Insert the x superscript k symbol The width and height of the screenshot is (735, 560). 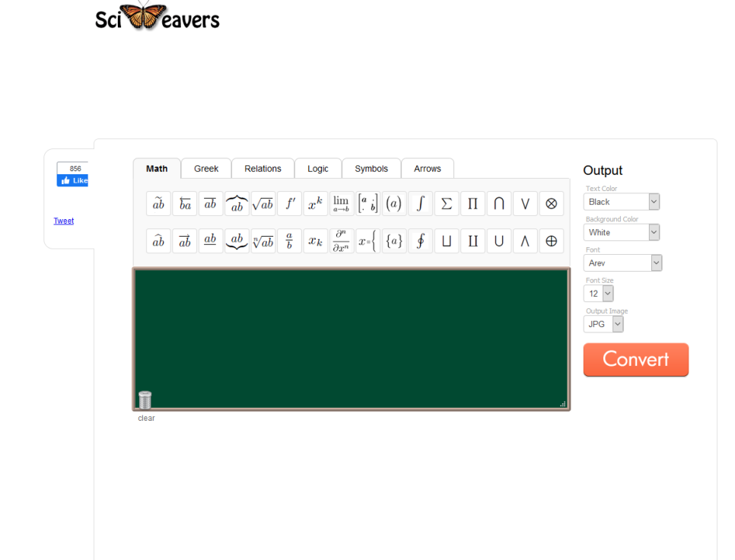(316, 204)
